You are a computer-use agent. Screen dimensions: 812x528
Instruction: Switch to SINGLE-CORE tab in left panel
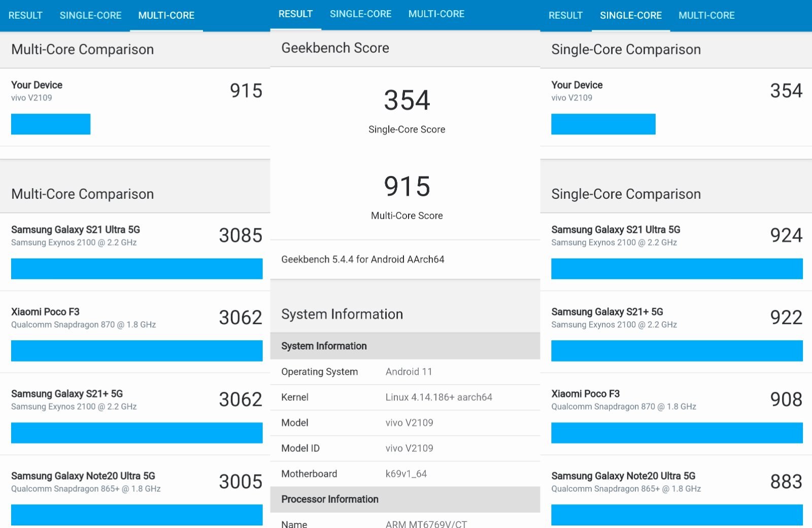pyautogui.click(x=90, y=15)
